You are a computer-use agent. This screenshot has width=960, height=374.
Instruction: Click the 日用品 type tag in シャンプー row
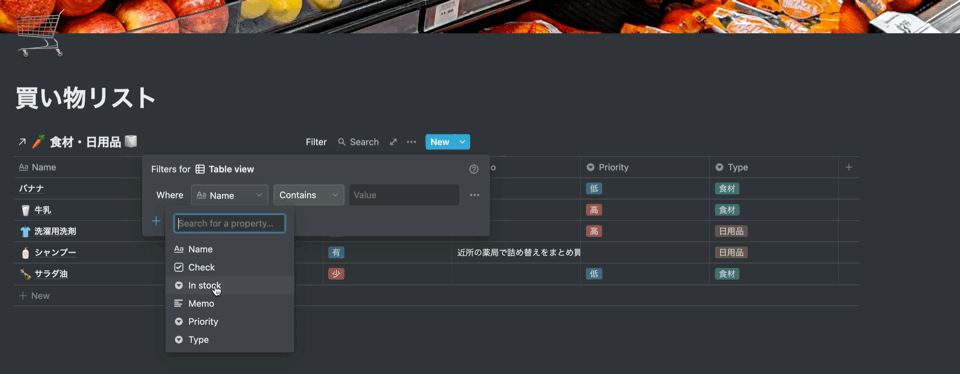pyautogui.click(x=731, y=252)
